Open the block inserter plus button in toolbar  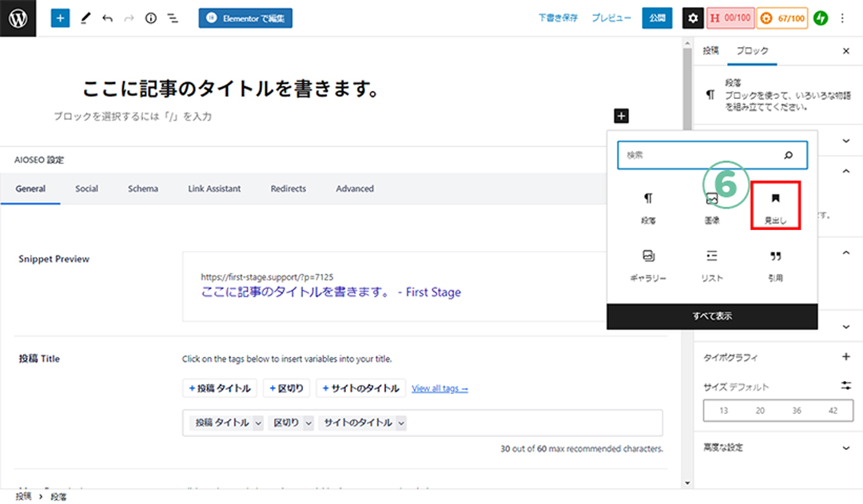[x=61, y=18]
